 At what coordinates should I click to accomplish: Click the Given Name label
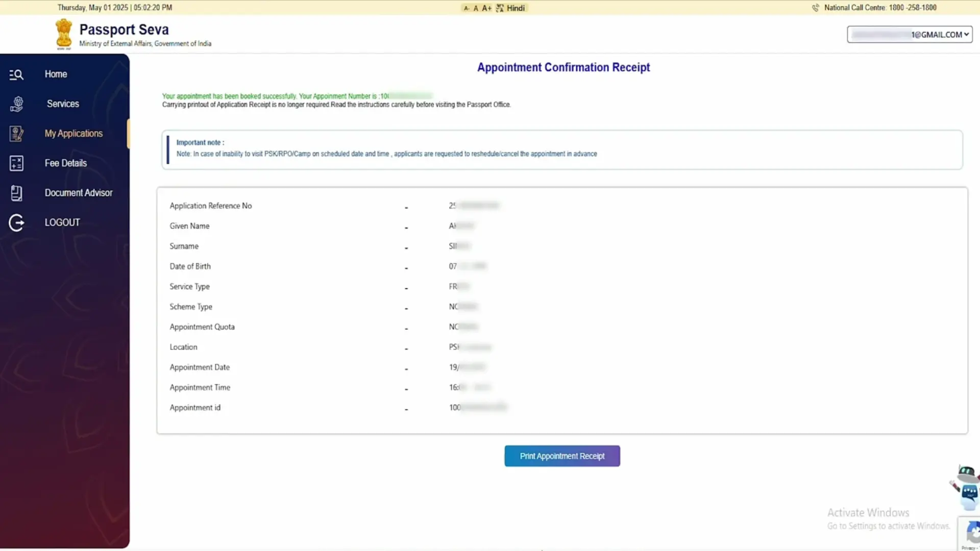[x=189, y=226]
